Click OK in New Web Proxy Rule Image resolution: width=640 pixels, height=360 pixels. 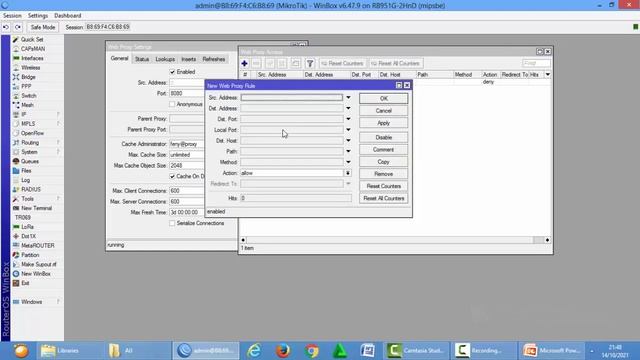coord(383,98)
